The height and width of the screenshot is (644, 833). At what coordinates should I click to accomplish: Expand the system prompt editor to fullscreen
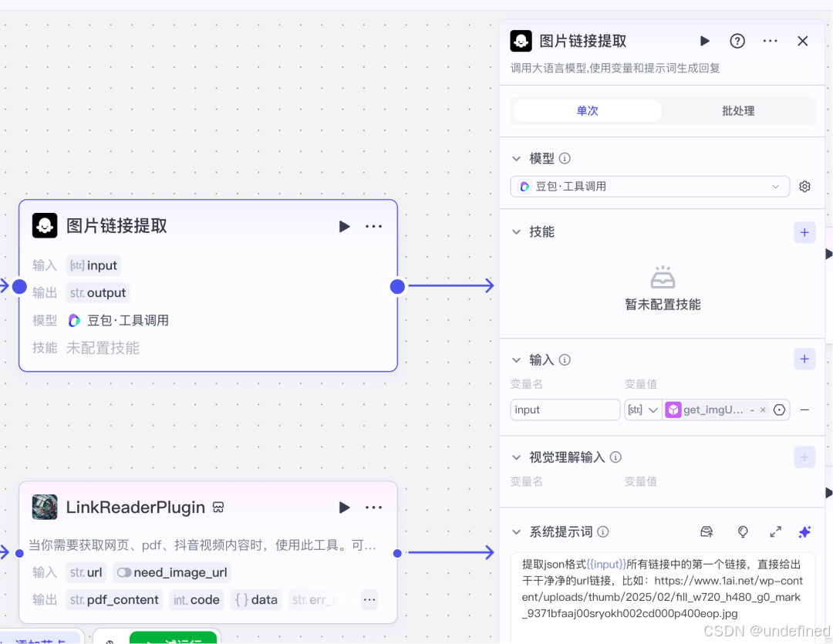[776, 532]
